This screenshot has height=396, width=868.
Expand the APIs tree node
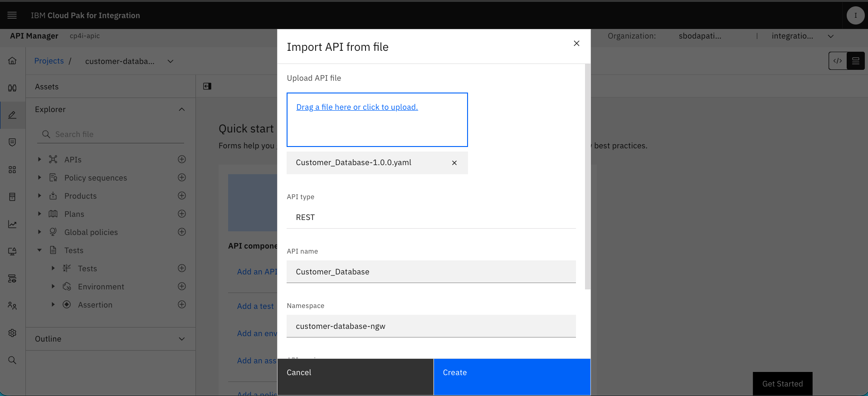(39, 159)
